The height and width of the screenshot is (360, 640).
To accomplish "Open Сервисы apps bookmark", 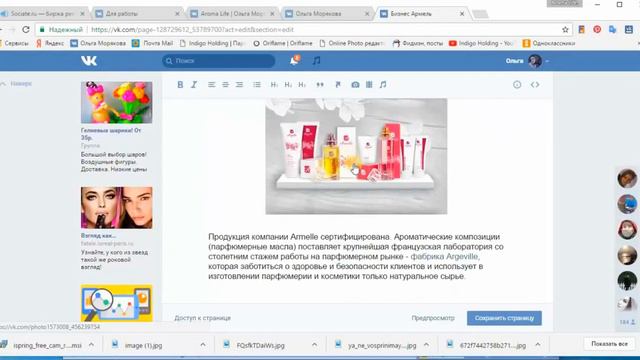I will (14, 43).
